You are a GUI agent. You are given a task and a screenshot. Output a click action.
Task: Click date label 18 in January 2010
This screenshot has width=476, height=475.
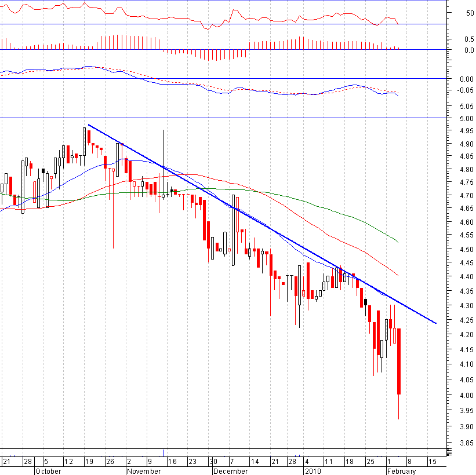(x=350, y=462)
